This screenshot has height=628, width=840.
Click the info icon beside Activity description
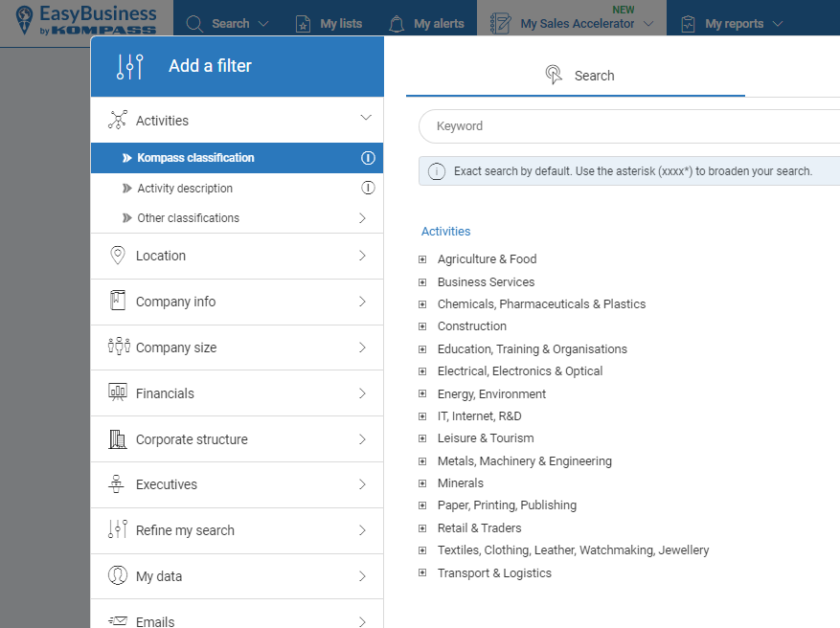[368, 188]
